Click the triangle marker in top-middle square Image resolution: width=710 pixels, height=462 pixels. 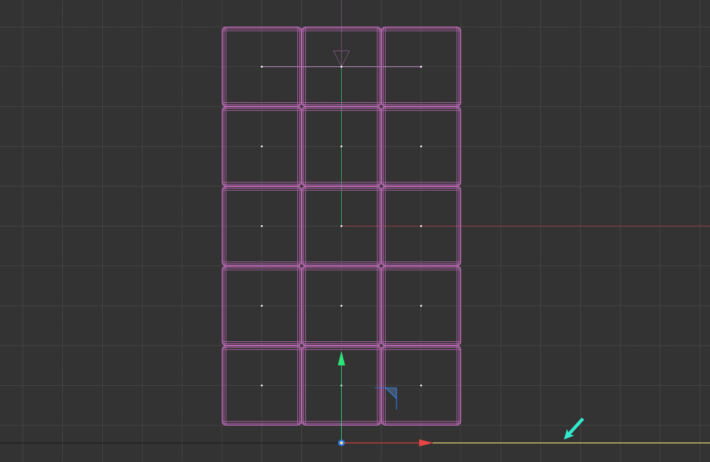[x=341, y=57]
